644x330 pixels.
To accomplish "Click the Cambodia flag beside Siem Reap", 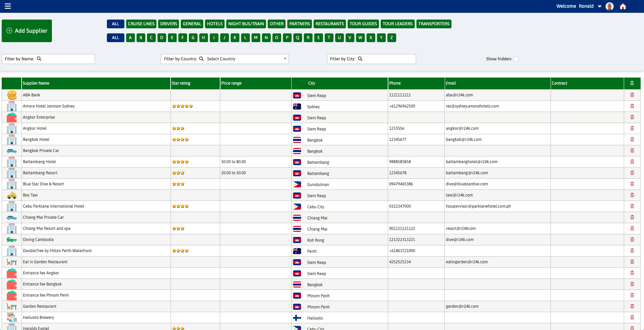I will (297, 95).
